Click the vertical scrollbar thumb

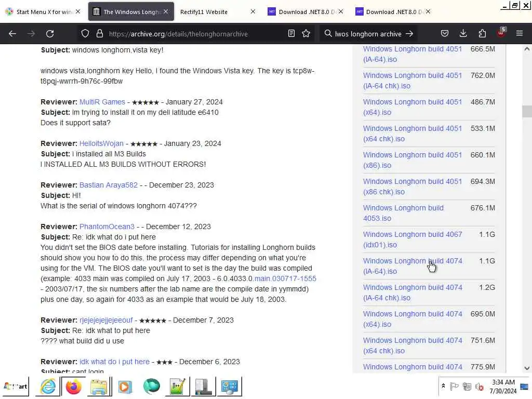point(527,111)
